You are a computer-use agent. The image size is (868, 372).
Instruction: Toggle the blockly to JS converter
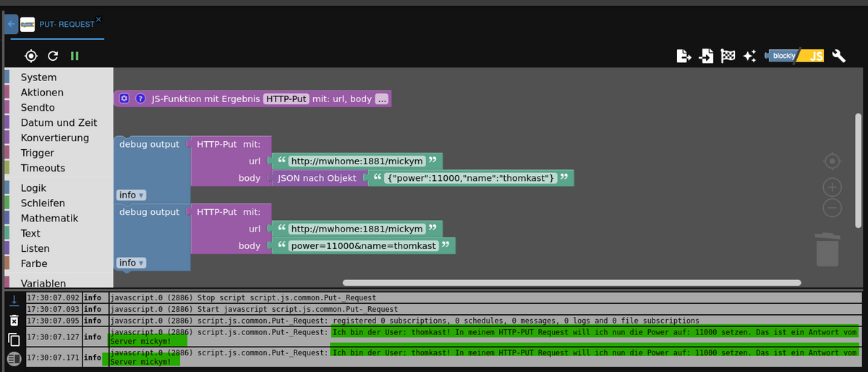pos(795,56)
